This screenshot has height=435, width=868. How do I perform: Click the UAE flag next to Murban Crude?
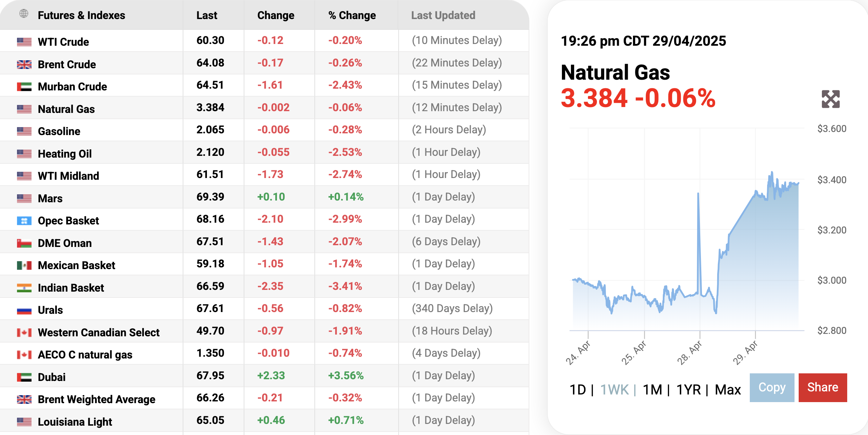(x=24, y=87)
